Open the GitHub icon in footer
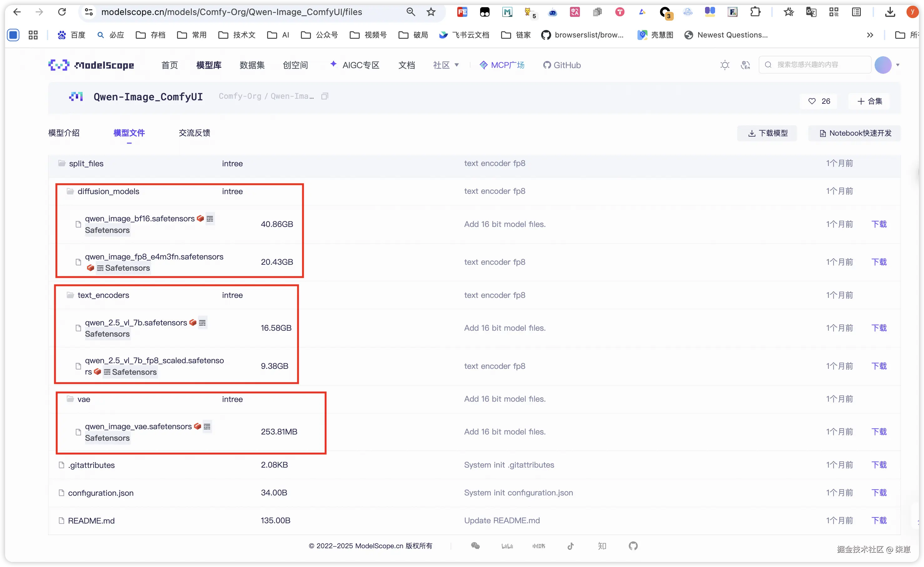The height and width of the screenshot is (567, 924). click(x=633, y=546)
